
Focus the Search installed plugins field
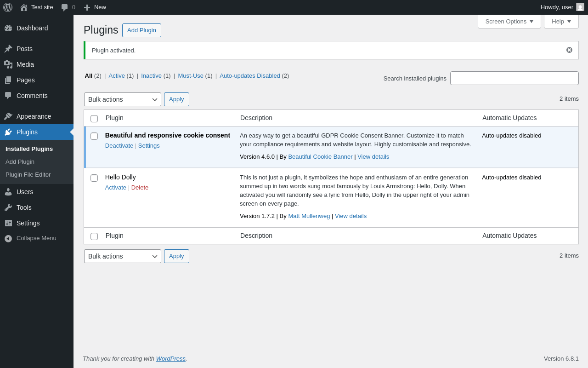(x=514, y=78)
